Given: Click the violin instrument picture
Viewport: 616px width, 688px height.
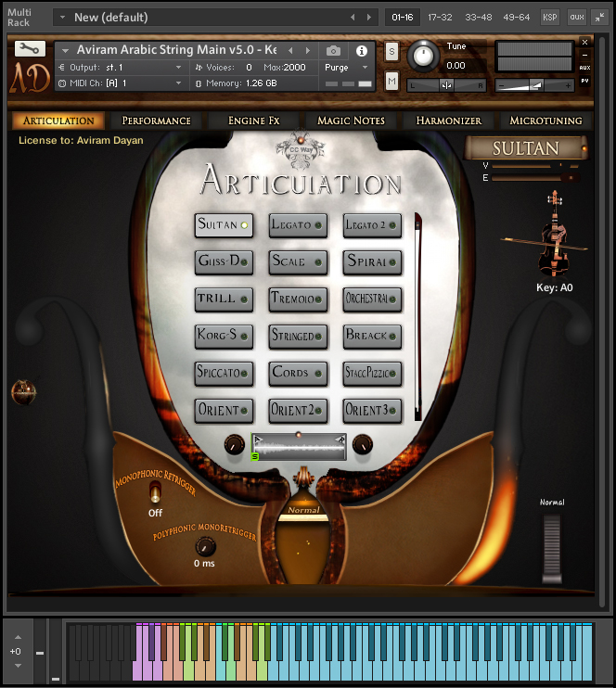Looking at the screenshot, I should point(554,233).
